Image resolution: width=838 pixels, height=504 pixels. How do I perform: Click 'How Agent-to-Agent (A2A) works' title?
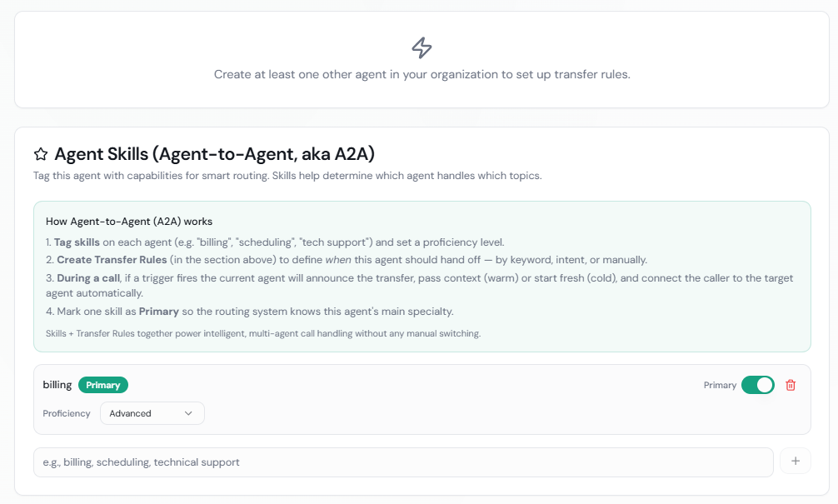tap(129, 222)
